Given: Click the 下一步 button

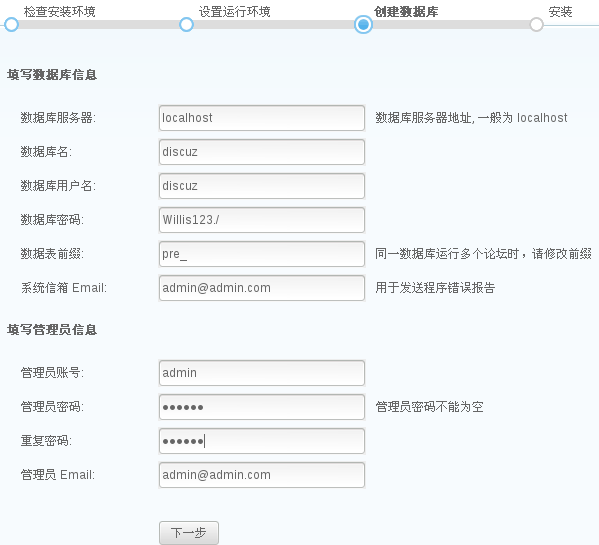Looking at the screenshot, I should [x=189, y=532].
